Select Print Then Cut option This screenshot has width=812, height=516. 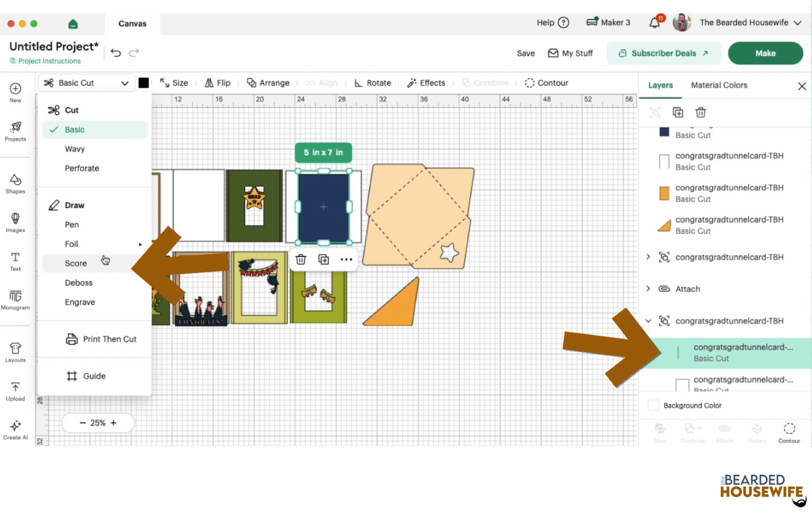(101, 339)
